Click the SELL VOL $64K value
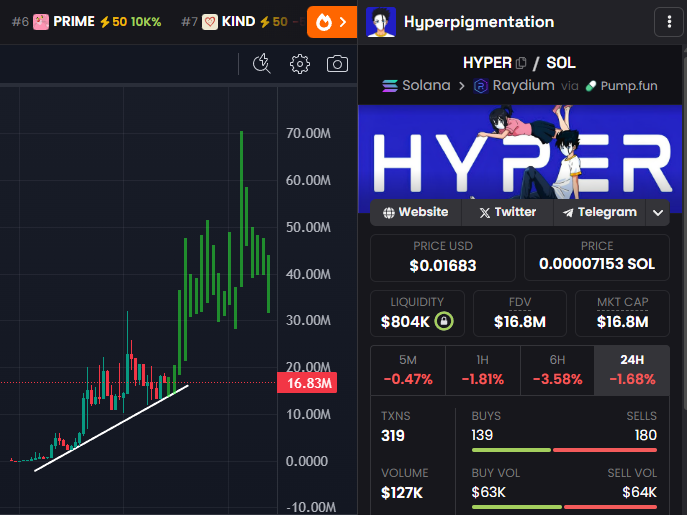 640,492
